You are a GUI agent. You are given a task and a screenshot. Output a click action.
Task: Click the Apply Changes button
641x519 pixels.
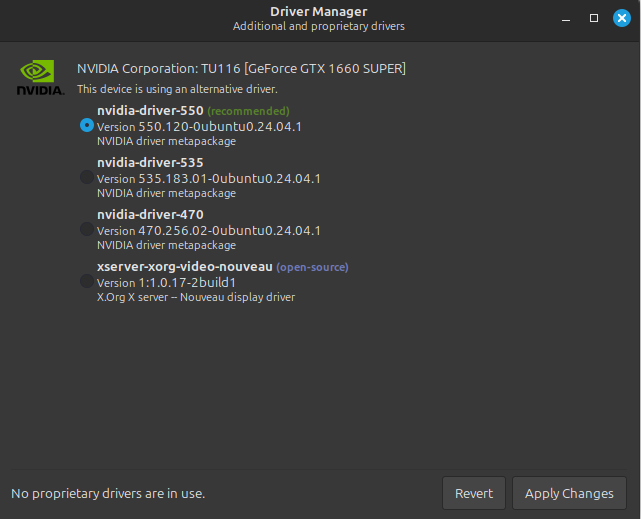point(569,493)
